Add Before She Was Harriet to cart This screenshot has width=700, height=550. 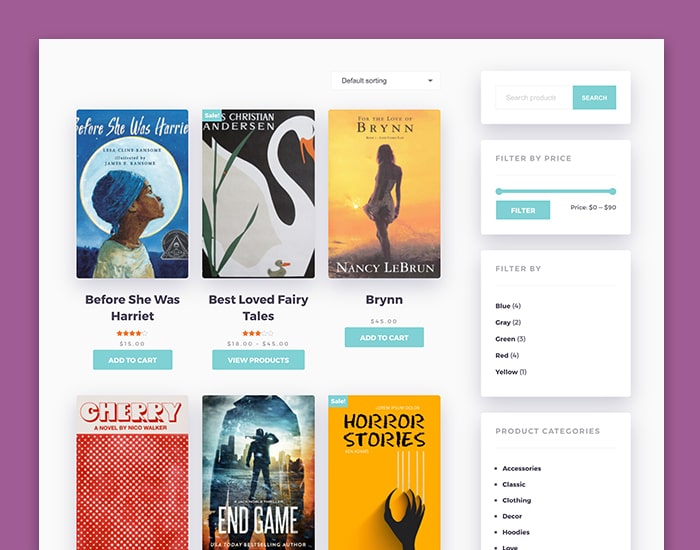[133, 360]
